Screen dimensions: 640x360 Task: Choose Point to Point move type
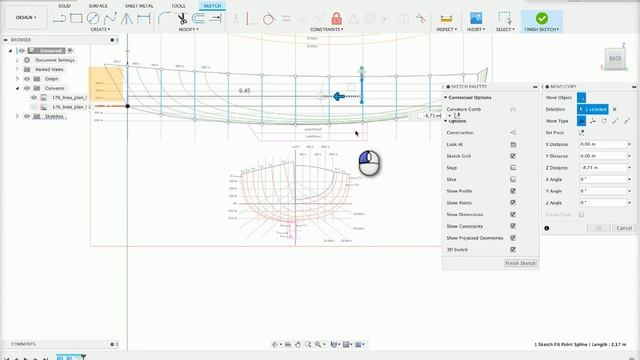click(615, 121)
